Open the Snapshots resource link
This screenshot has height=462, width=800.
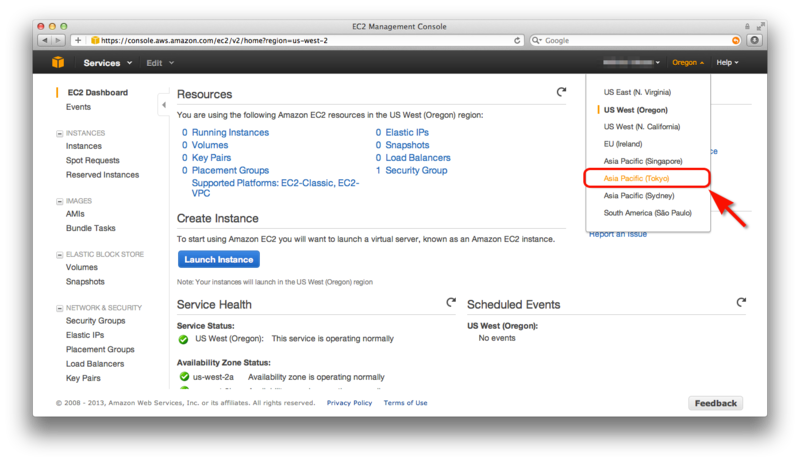point(407,145)
